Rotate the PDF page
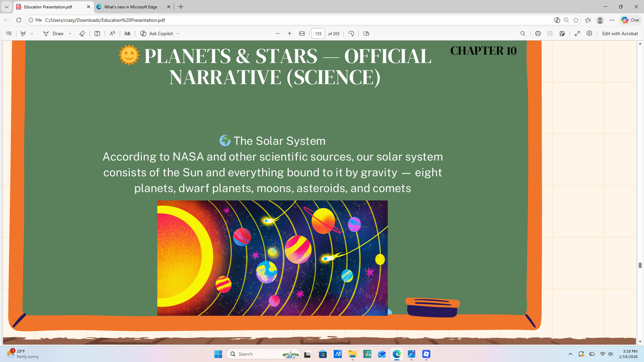This screenshot has width=644, height=362. [351, 33]
